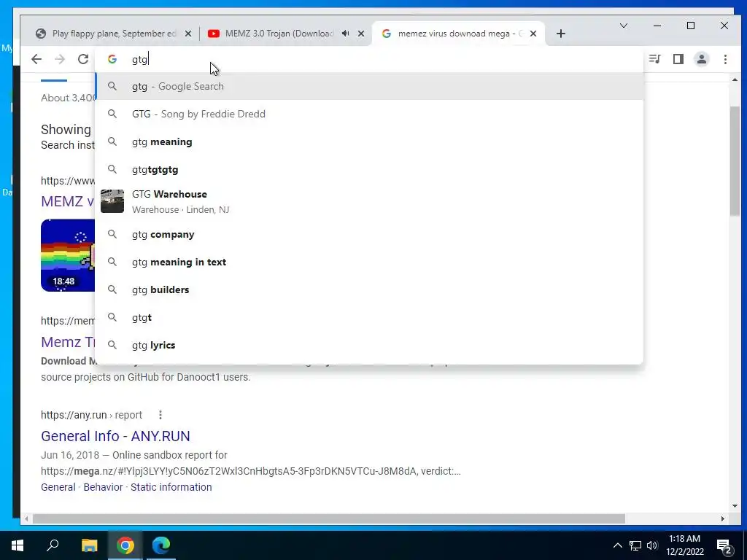Image resolution: width=747 pixels, height=560 pixels.
Task: Open the Windows Start menu
Action: click(18, 545)
